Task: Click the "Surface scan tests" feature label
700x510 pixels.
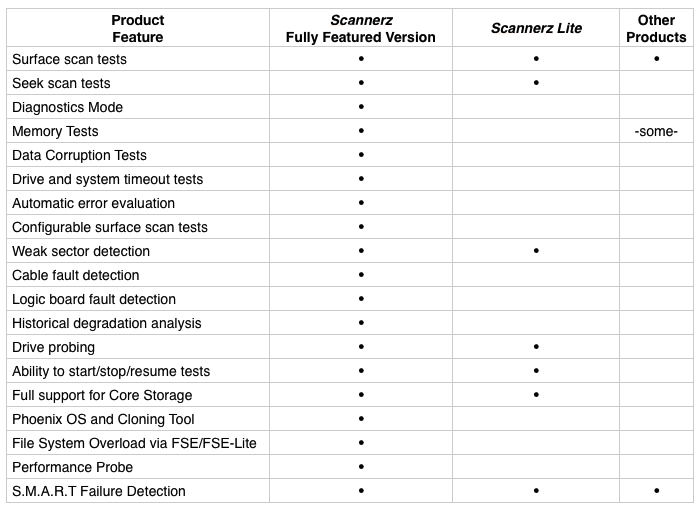Action: pyautogui.click(x=69, y=59)
